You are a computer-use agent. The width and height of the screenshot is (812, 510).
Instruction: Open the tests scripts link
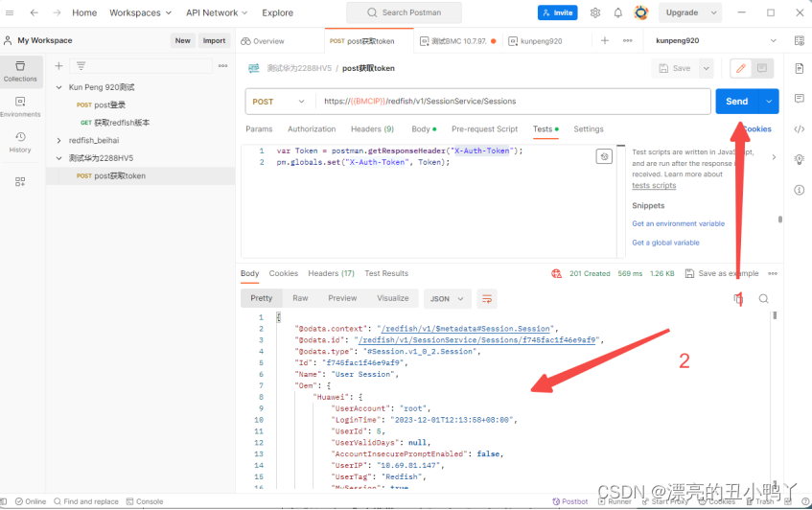click(x=654, y=186)
